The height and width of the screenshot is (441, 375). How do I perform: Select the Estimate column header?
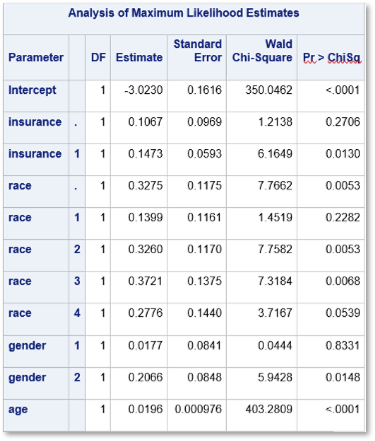139,57
